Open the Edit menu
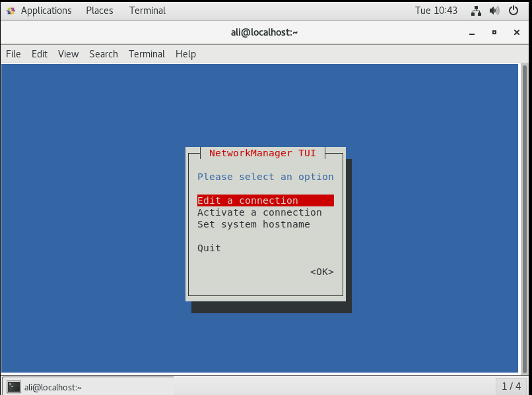 40,54
